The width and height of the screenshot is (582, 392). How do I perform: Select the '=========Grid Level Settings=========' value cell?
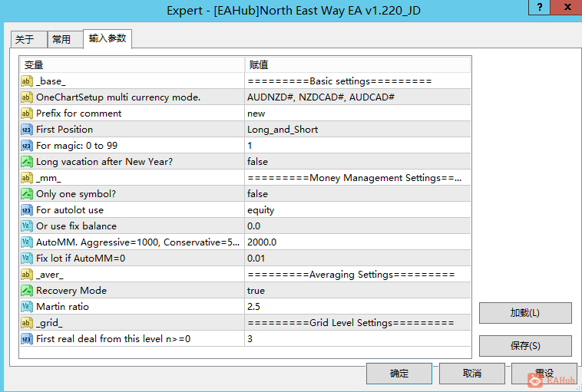358,323
